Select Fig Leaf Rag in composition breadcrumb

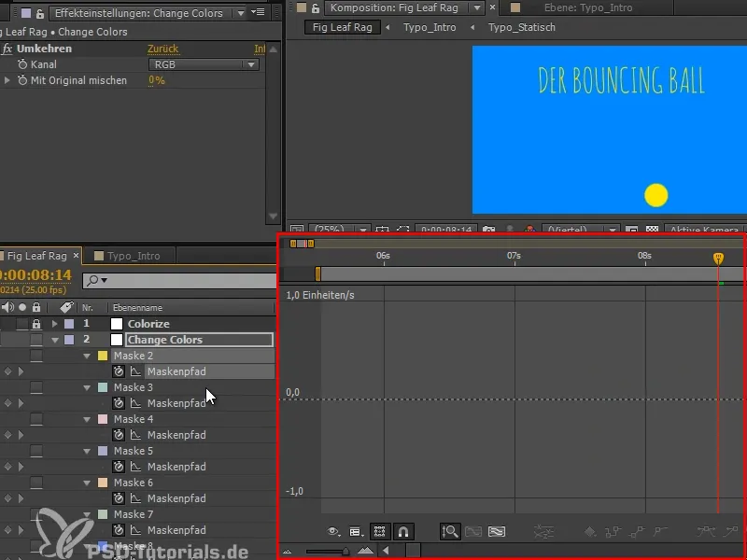(x=342, y=27)
